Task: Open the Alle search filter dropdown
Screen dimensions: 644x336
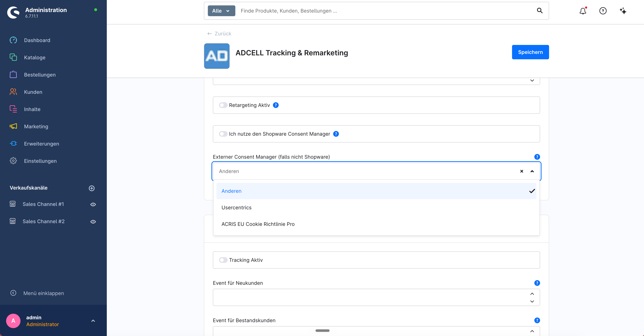Action: pos(221,11)
